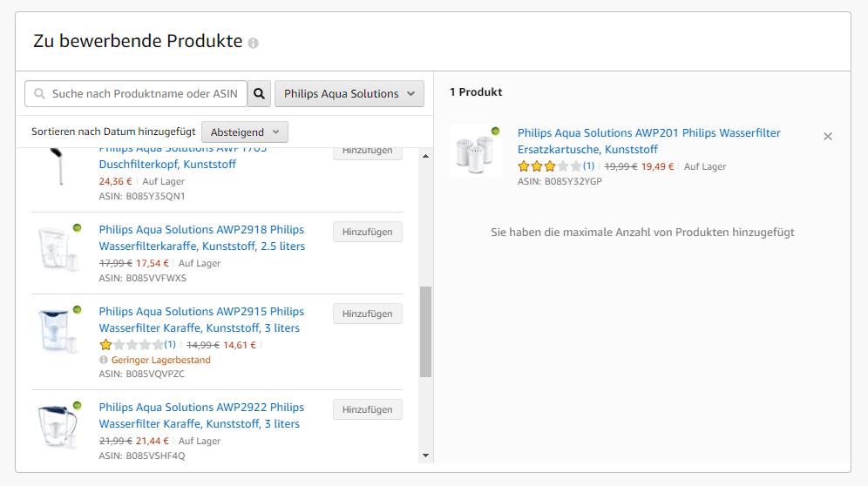Click the green status dot on AWP2918 thumbnail
The width and height of the screenshot is (868, 486).
click(x=77, y=227)
